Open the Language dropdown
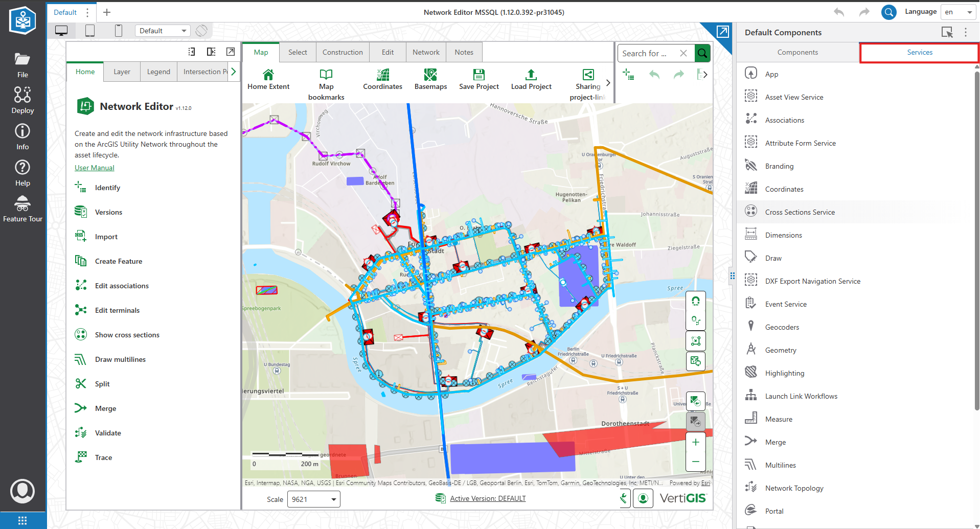 pos(959,12)
